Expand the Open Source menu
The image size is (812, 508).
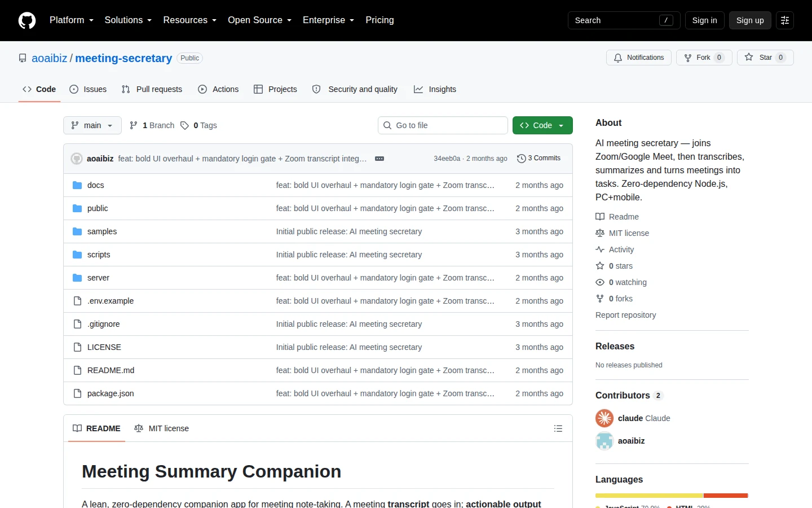(260, 20)
